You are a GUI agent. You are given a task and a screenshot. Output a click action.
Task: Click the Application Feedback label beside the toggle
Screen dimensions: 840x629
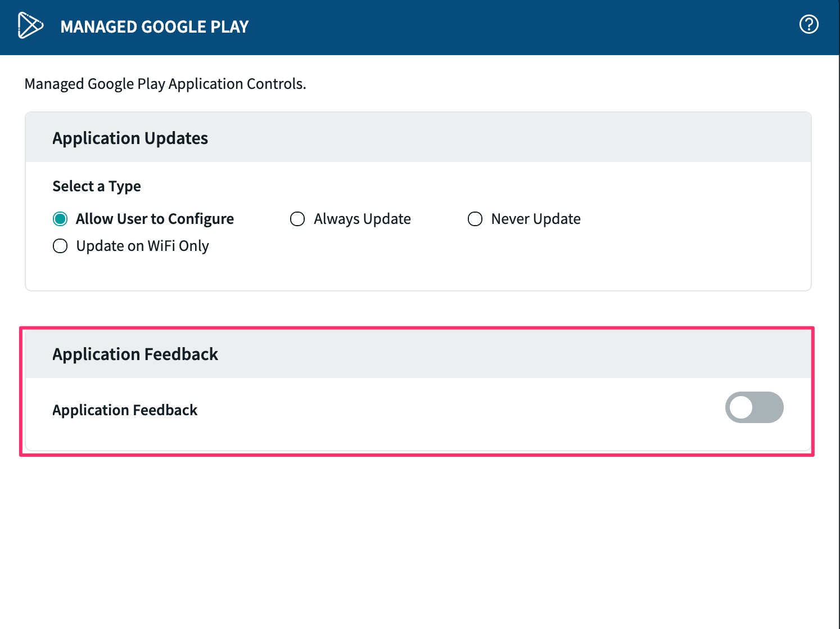click(125, 410)
